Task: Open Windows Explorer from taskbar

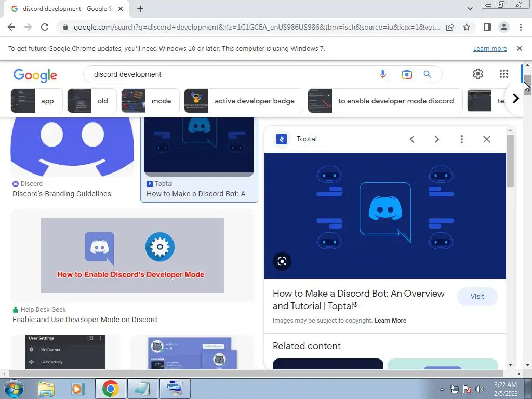Action: click(46, 389)
